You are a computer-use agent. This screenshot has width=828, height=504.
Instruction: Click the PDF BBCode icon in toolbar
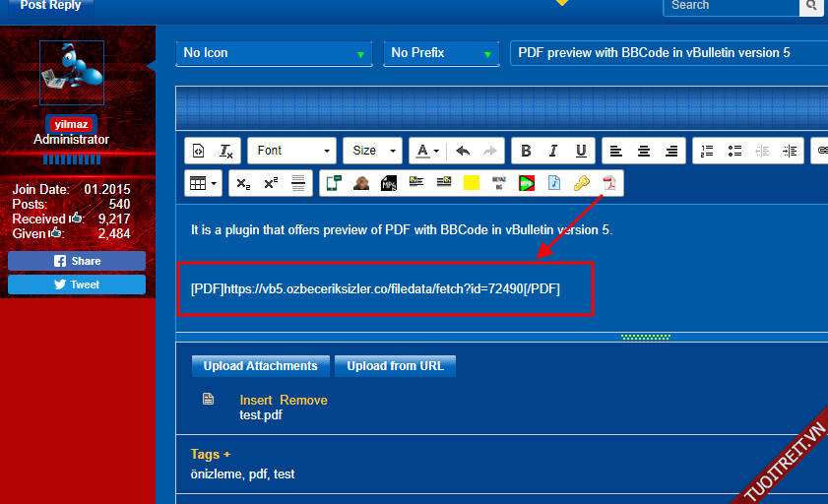(x=609, y=183)
